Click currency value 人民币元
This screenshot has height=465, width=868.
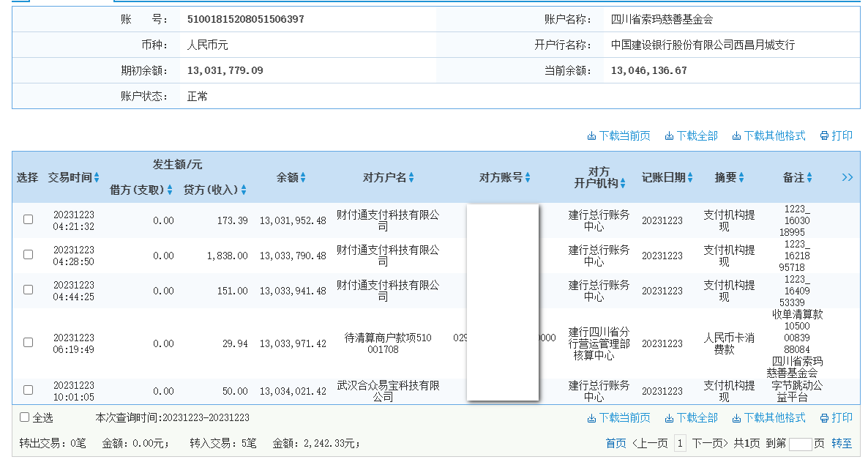[207, 45]
